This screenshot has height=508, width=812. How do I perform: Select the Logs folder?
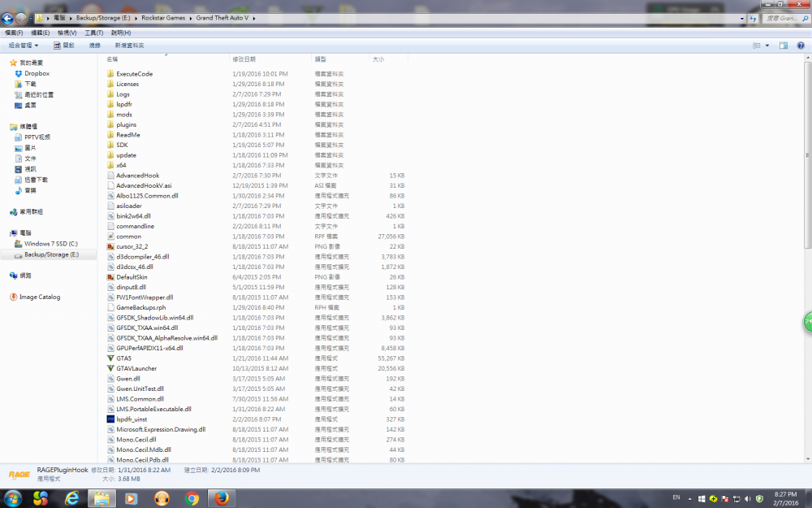(x=123, y=94)
